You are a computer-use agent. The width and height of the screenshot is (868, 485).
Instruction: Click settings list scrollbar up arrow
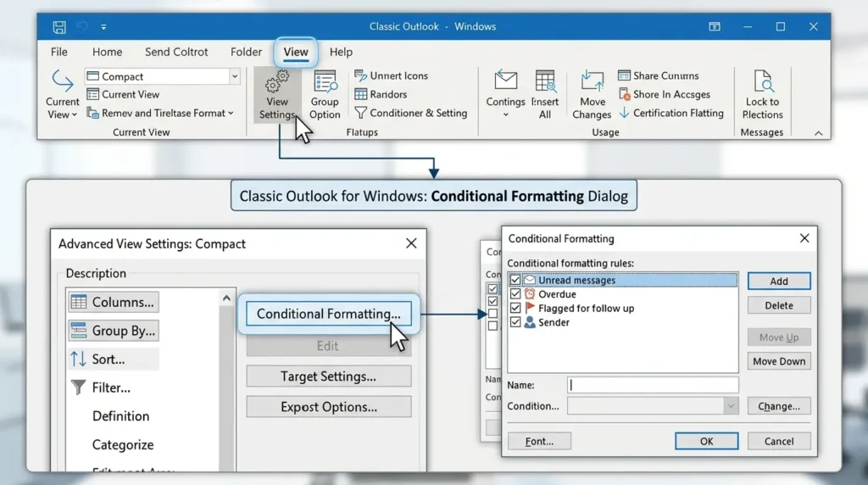click(x=226, y=298)
